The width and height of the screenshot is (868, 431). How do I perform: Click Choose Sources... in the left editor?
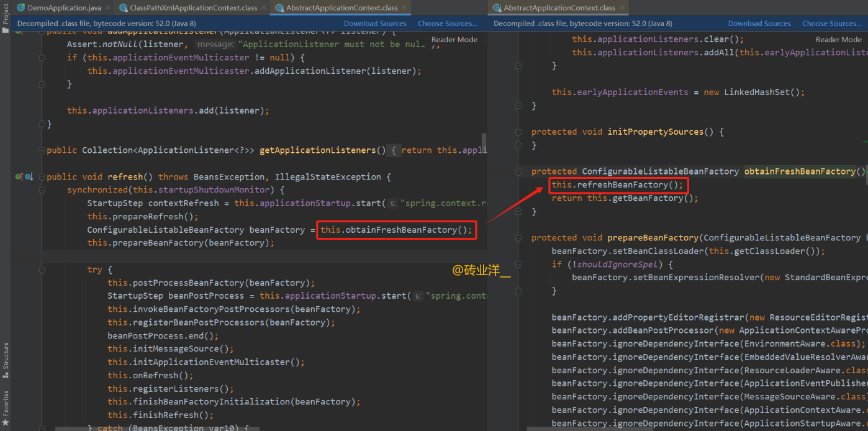coord(448,24)
